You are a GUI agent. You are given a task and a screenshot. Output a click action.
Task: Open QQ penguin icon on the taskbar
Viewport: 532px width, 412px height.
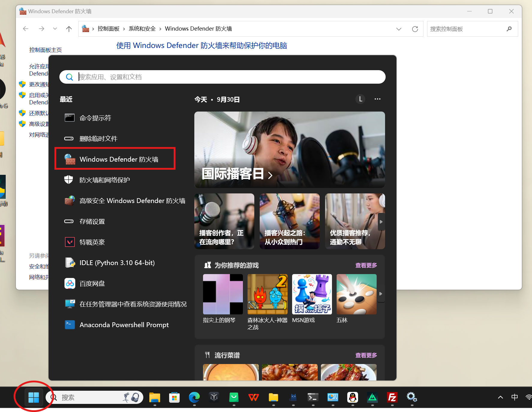click(352, 397)
